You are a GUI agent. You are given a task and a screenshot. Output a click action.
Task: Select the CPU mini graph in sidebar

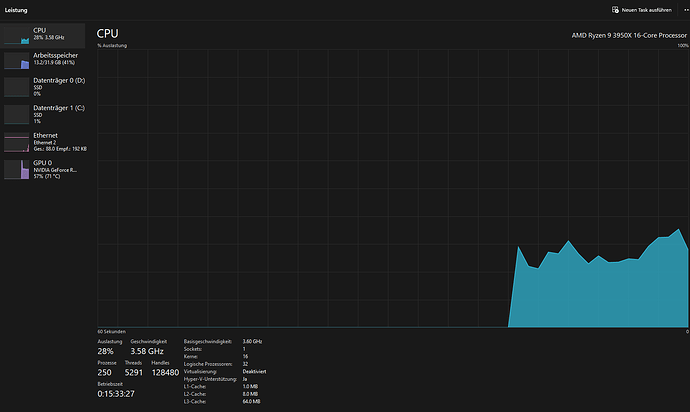click(x=18, y=35)
